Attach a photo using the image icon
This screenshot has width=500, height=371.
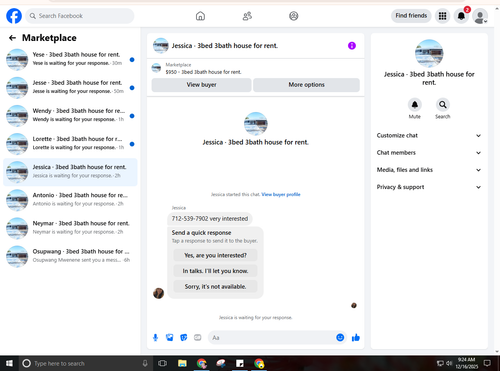(170, 338)
